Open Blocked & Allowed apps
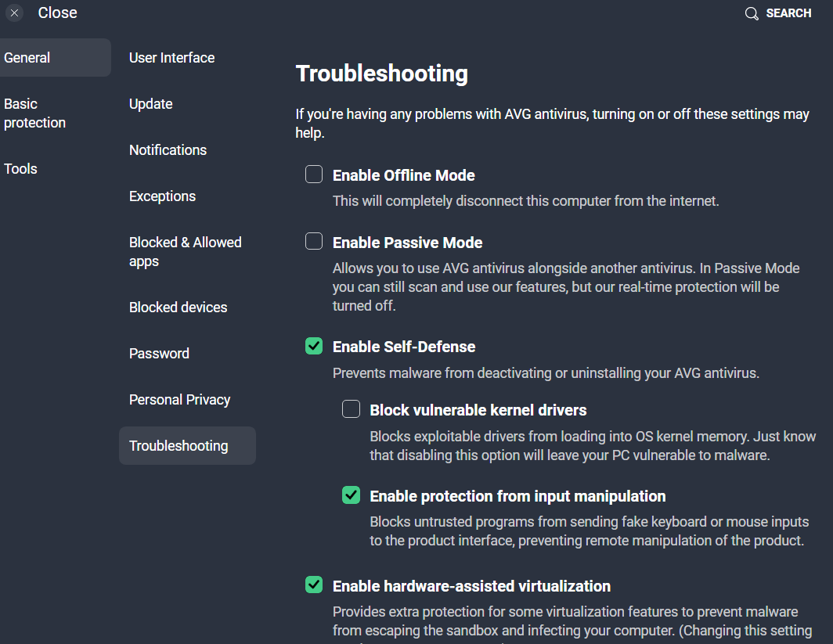This screenshot has height=644, width=833. [x=186, y=252]
